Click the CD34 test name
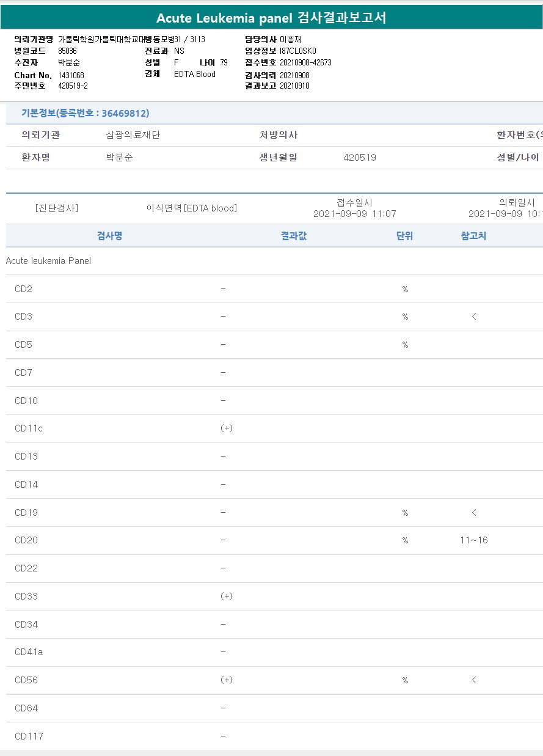The width and height of the screenshot is (543, 756). tap(26, 625)
